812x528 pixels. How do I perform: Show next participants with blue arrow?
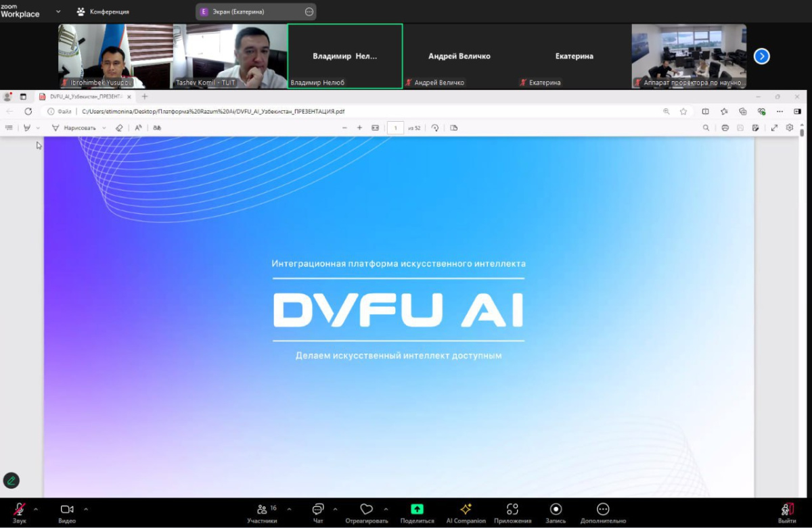click(x=762, y=56)
